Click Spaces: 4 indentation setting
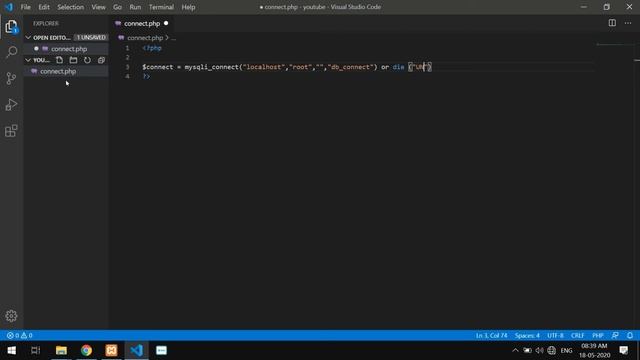The width and height of the screenshot is (640, 360). click(x=527, y=336)
